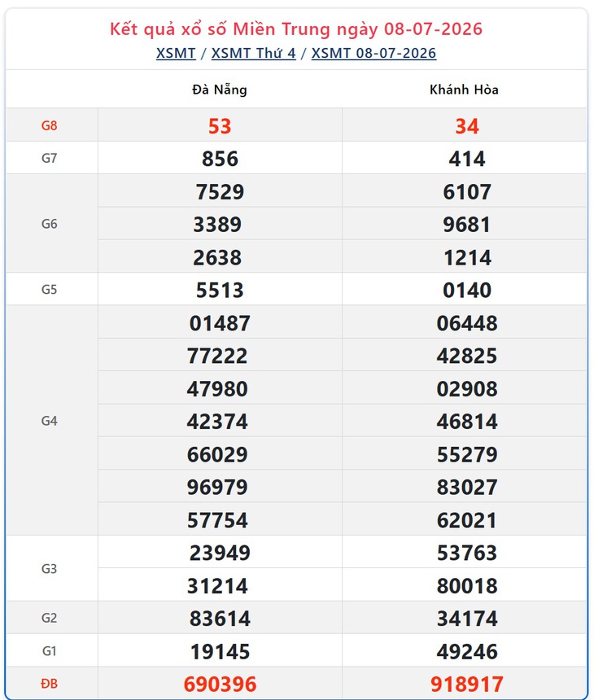594x700 pixels.
Task: Open the XSMT Thứ 4 link
Action: [x=254, y=53]
